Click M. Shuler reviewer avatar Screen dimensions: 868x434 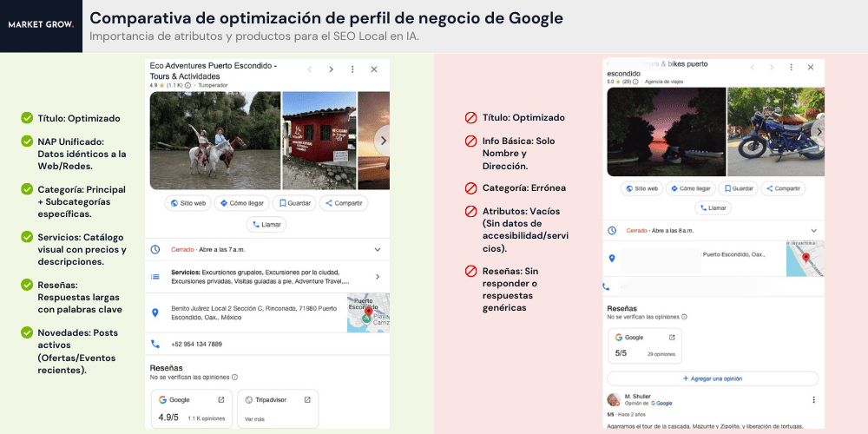pyautogui.click(x=614, y=399)
